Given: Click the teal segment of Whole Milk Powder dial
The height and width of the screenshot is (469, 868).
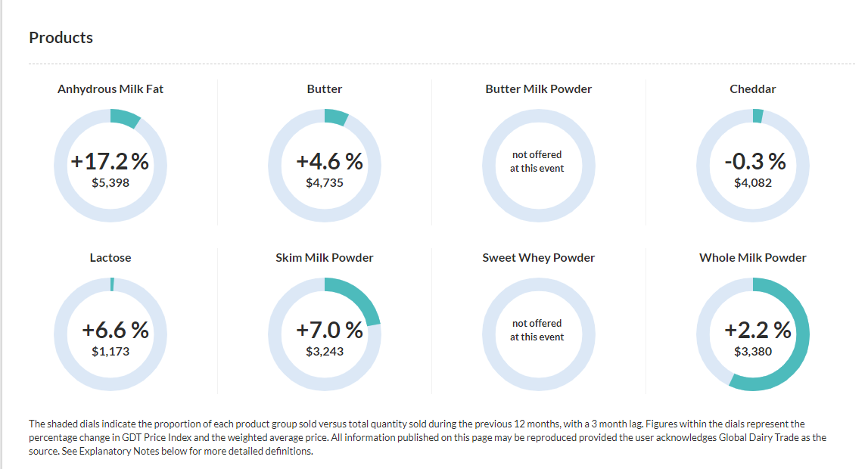Looking at the screenshot, I should [798, 356].
